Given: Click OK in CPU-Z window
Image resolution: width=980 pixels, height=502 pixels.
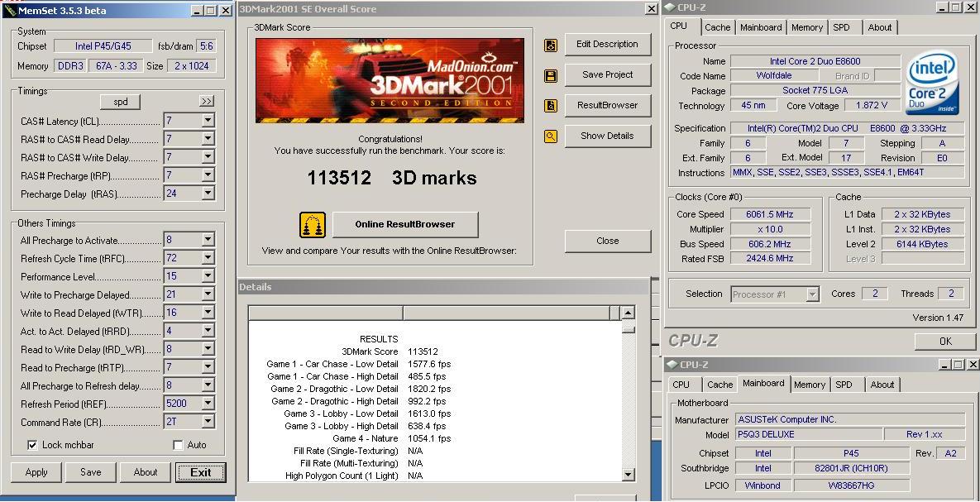Looking at the screenshot, I should pyautogui.click(x=945, y=342).
